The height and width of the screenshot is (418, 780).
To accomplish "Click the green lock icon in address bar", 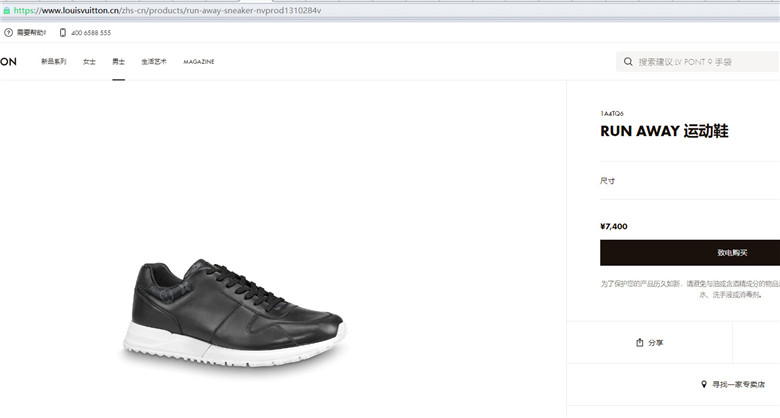I will (x=6, y=10).
